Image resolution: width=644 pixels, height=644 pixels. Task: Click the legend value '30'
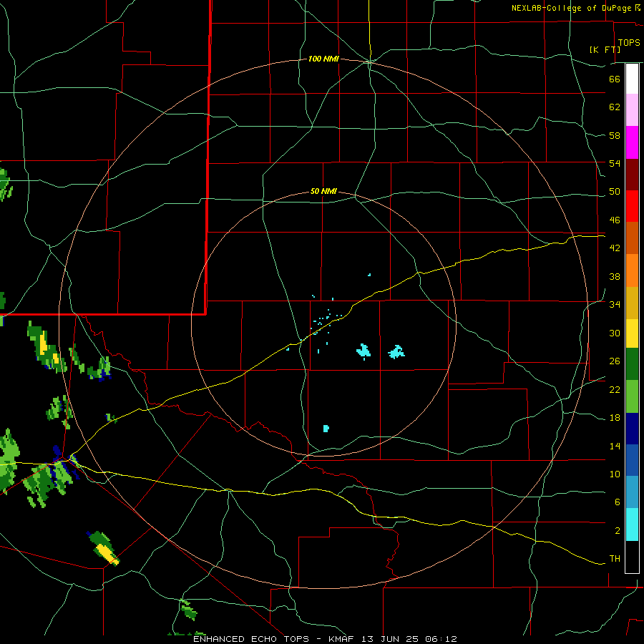pyautogui.click(x=615, y=333)
